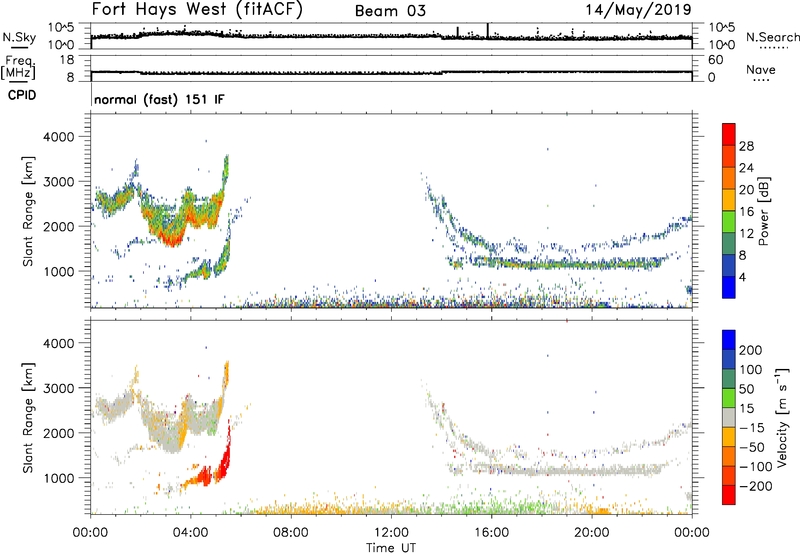
Task: Click the '12:00' time tick label
Action: (x=391, y=533)
